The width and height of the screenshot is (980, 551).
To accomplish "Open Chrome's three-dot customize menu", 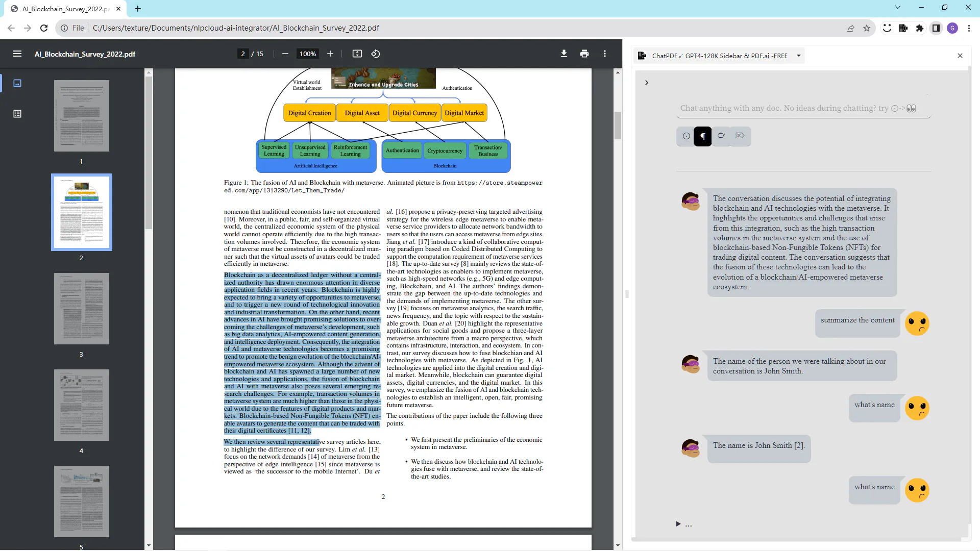I will [x=969, y=28].
